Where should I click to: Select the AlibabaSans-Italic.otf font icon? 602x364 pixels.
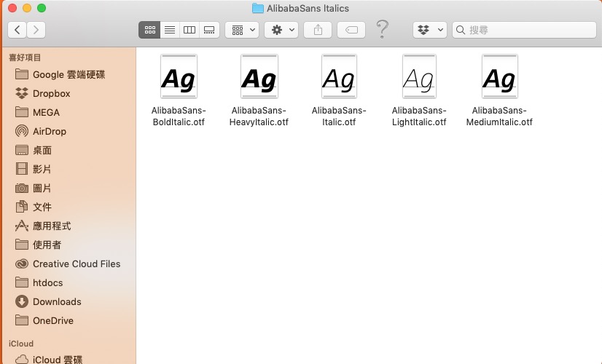[339, 76]
